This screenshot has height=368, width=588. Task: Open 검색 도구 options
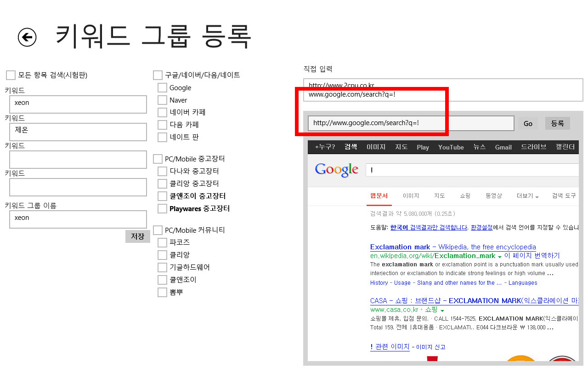564,196
